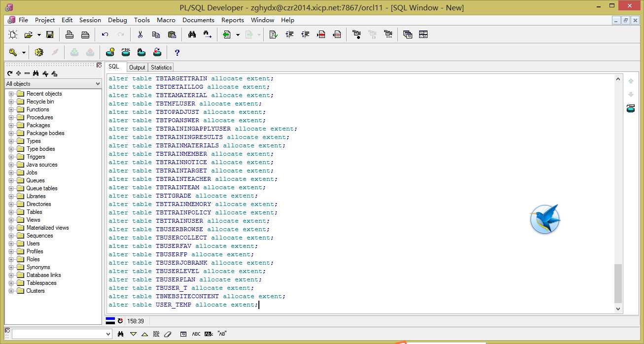The image size is (644, 344).
Task: Click the Execute gear icon
Action: pos(39,52)
